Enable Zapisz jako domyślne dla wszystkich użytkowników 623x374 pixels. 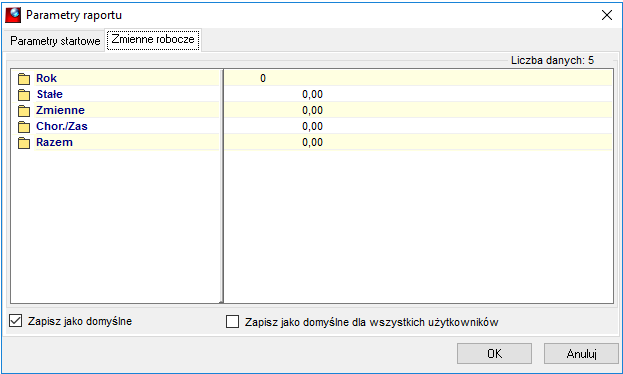(x=232, y=322)
